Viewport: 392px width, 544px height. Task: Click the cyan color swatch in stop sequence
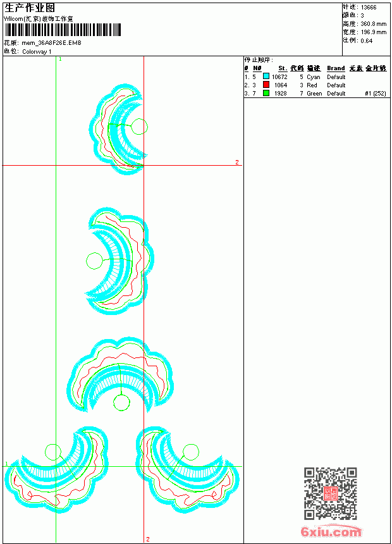(x=266, y=77)
